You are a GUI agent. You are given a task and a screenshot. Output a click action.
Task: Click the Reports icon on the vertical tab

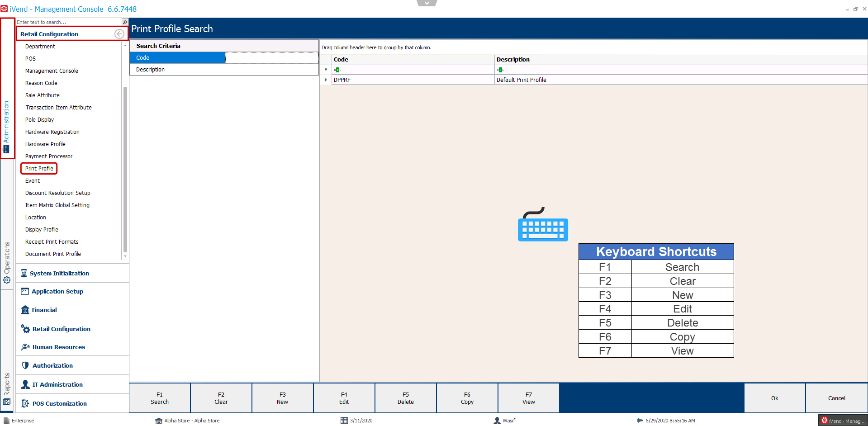pos(7,402)
